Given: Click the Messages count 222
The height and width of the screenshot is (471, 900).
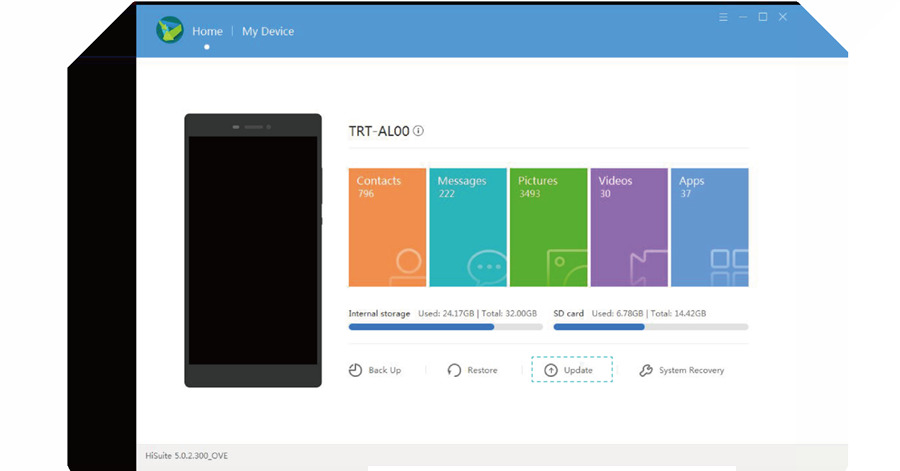Looking at the screenshot, I should pyautogui.click(x=447, y=194).
